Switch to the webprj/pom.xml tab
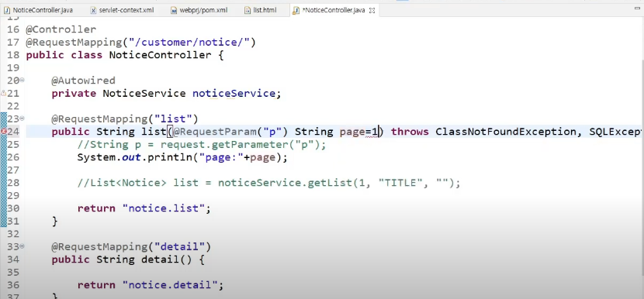 pyautogui.click(x=203, y=10)
